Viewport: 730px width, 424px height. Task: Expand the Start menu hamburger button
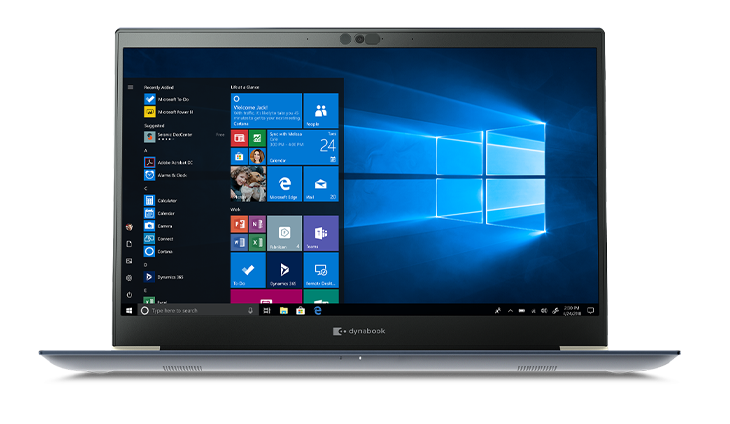coord(130,87)
